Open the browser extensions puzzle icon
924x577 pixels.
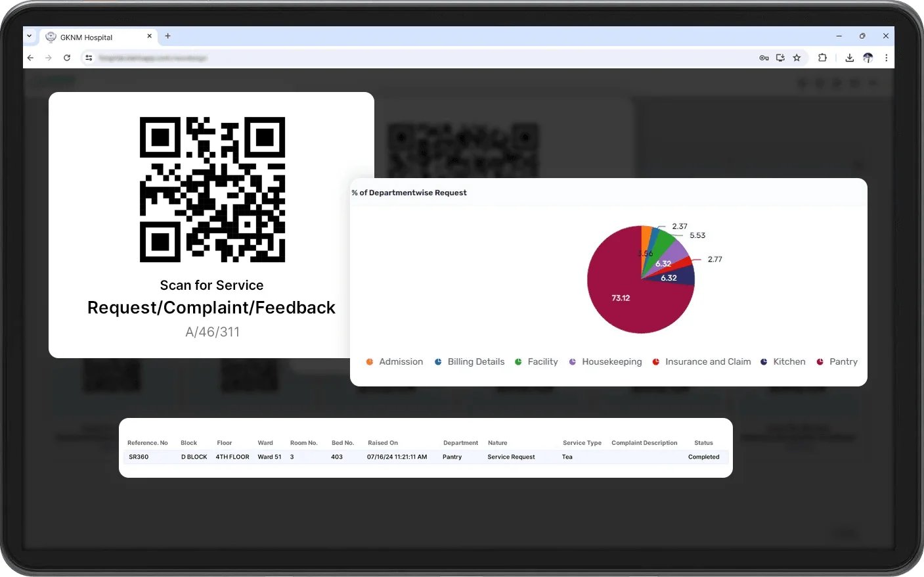pyautogui.click(x=822, y=58)
